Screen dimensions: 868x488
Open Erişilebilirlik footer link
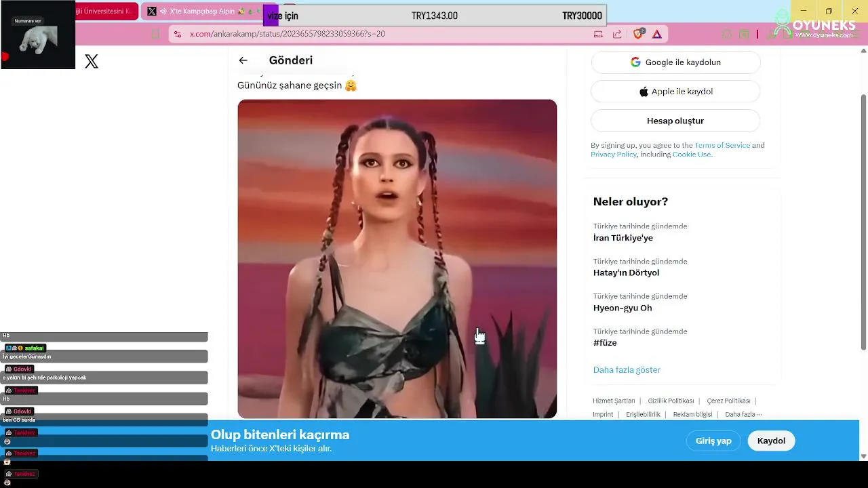point(643,415)
